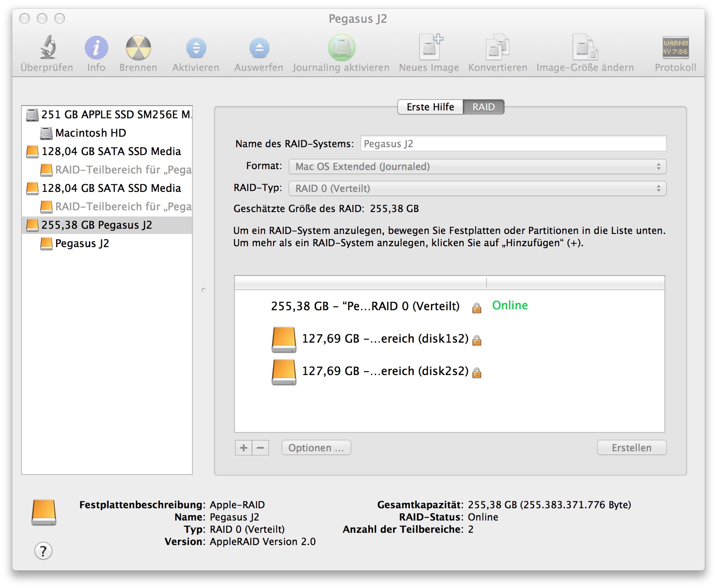Image resolution: width=717 pixels, height=588 pixels.
Task: Select first 128,04 GB SATA SSD Media
Action: click(x=107, y=151)
